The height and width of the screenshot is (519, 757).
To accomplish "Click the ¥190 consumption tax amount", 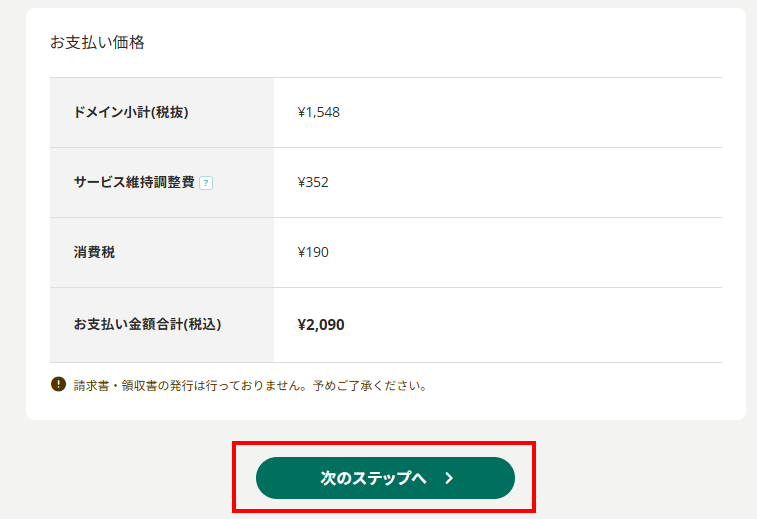I will [x=313, y=252].
